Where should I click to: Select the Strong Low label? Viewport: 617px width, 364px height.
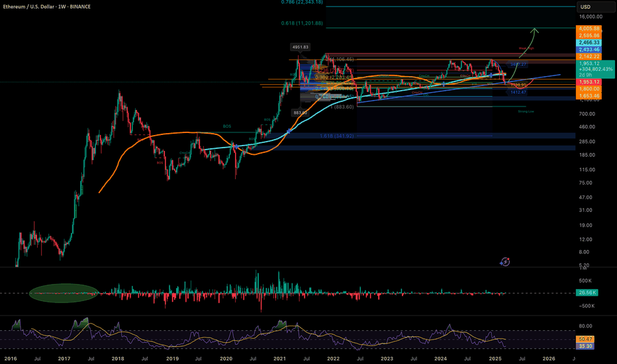pyautogui.click(x=526, y=111)
